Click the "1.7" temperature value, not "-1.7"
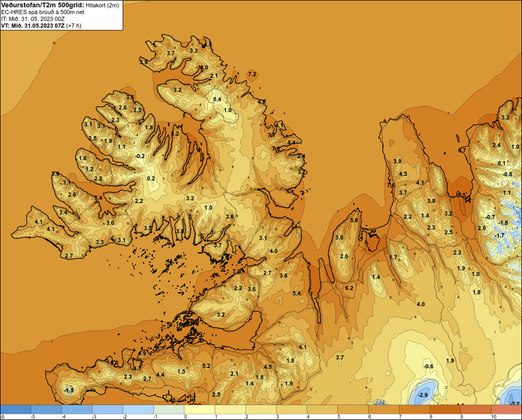Image resolution: width=522 pixels, height=420 pixels. coord(393,257)
